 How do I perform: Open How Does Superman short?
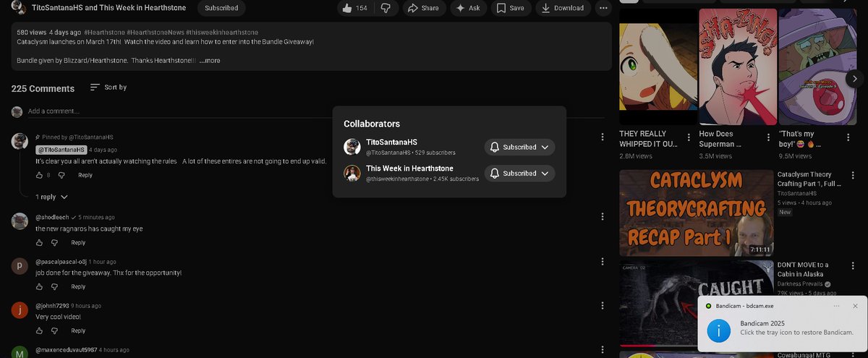(x=736, y=67)
